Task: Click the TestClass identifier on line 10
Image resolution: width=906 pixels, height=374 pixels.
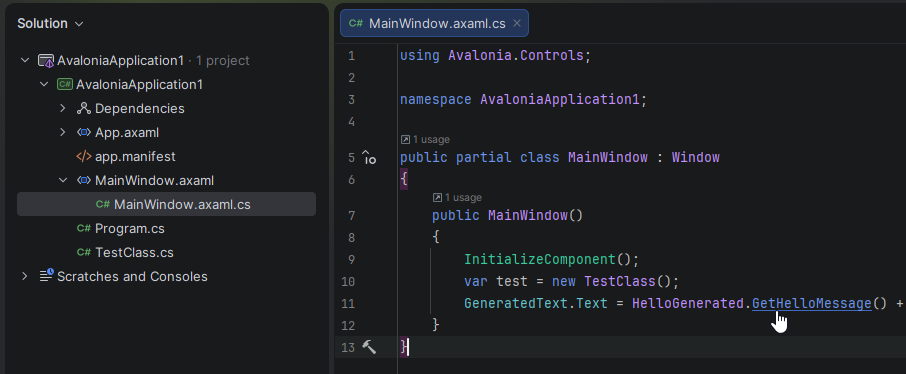Action: click(x=619, y=282)
